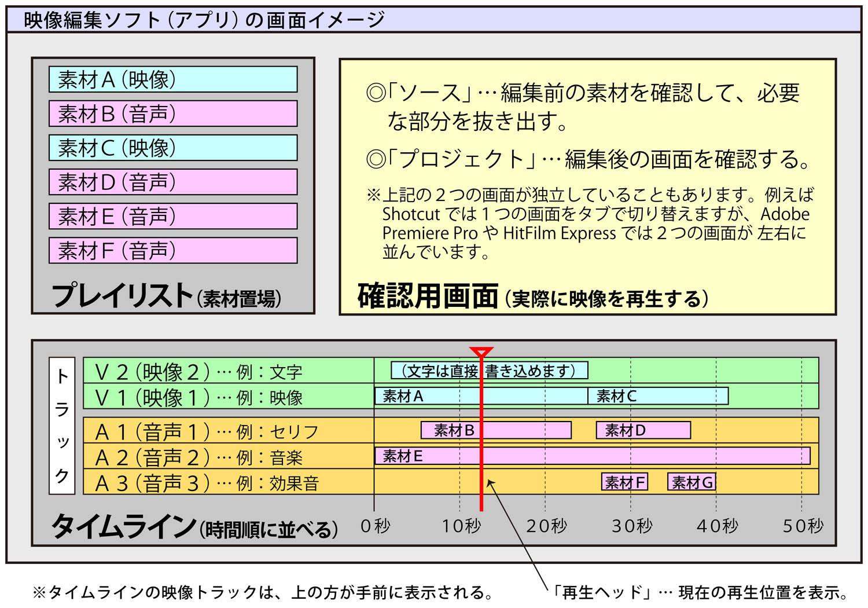868x608 pixels.
Task: Select 素材C (映像) in the playlist
Action: (x=173, y=148)
